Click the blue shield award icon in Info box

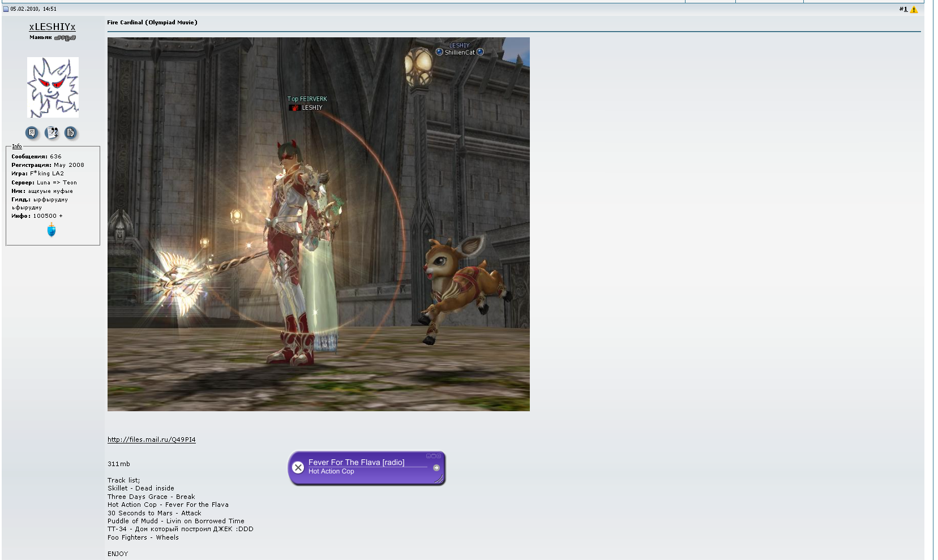point(52,230)
